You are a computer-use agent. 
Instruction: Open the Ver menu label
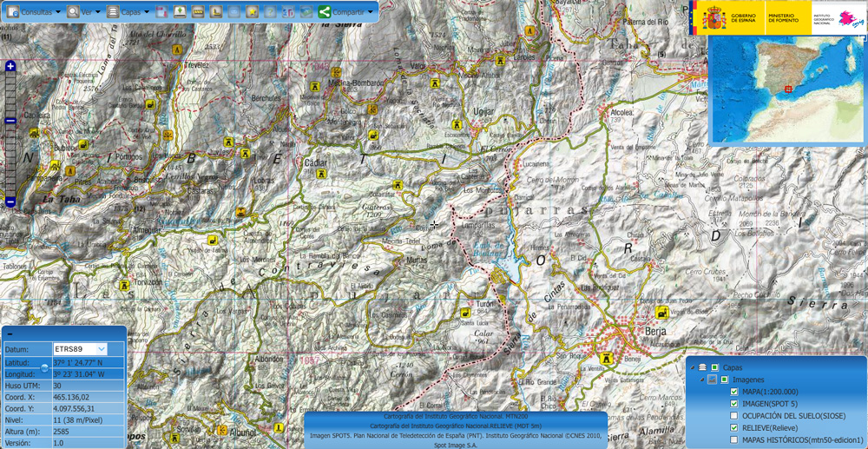tap(87, 11)
